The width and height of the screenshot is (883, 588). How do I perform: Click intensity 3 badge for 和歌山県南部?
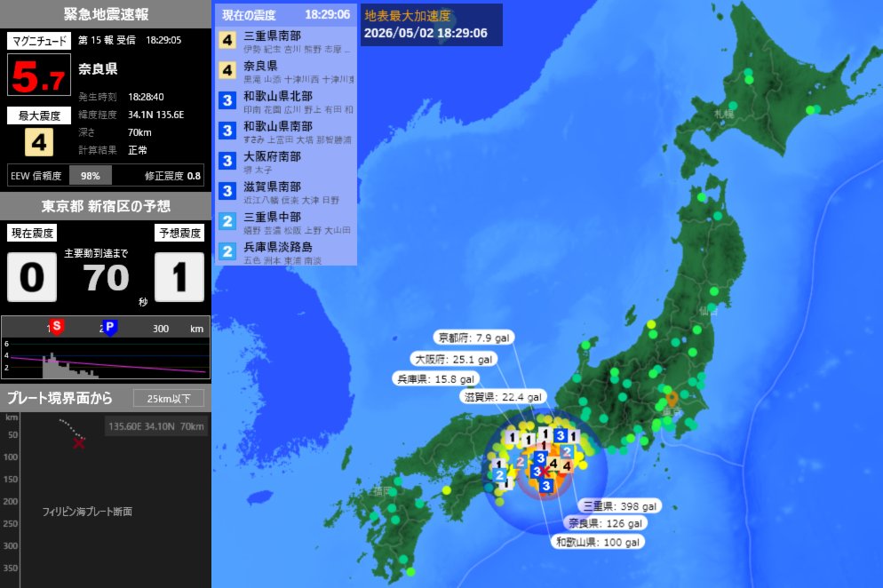[x=227, y=131]
